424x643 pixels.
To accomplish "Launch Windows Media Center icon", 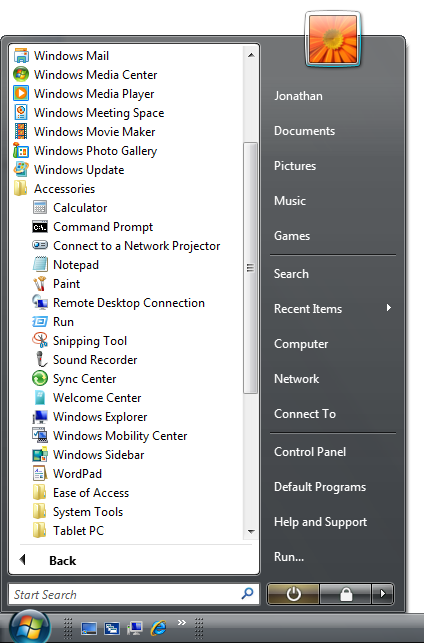I will pos(21,74).
